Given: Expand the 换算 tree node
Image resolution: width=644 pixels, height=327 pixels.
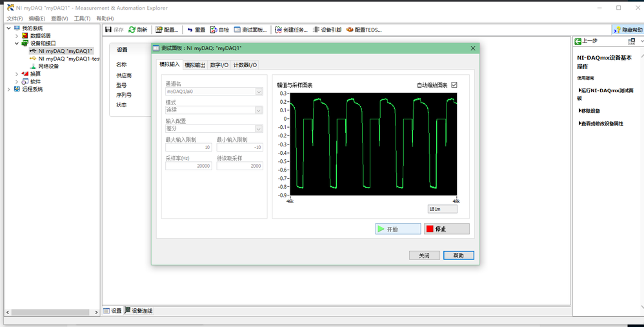Looking at the screenshot, I should pos(16,74).
